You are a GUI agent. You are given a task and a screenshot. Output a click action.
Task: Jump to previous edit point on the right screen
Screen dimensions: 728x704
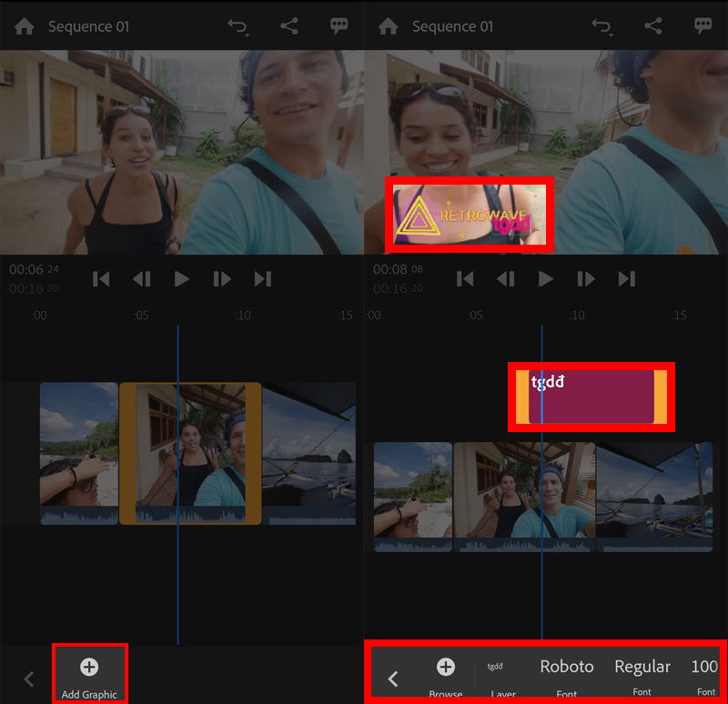point(465,279)
